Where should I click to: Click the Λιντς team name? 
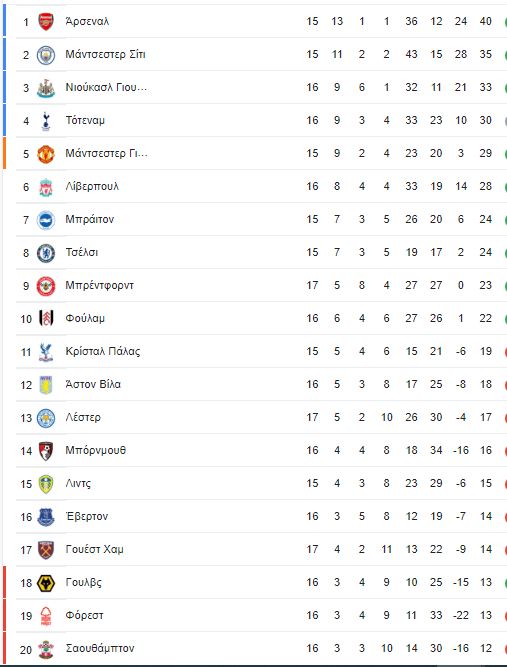pyautogui.click(x=78, y=483)
